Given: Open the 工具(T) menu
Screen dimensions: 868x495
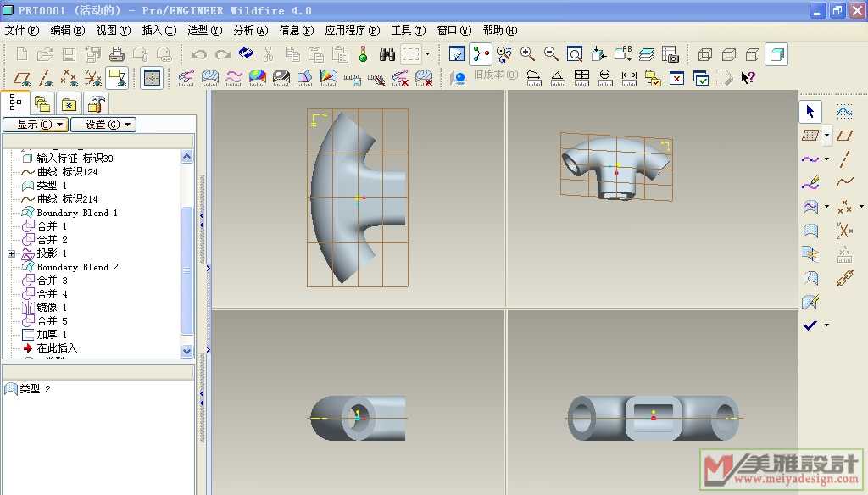Looking at the screenshot, I should pos(409,31).
